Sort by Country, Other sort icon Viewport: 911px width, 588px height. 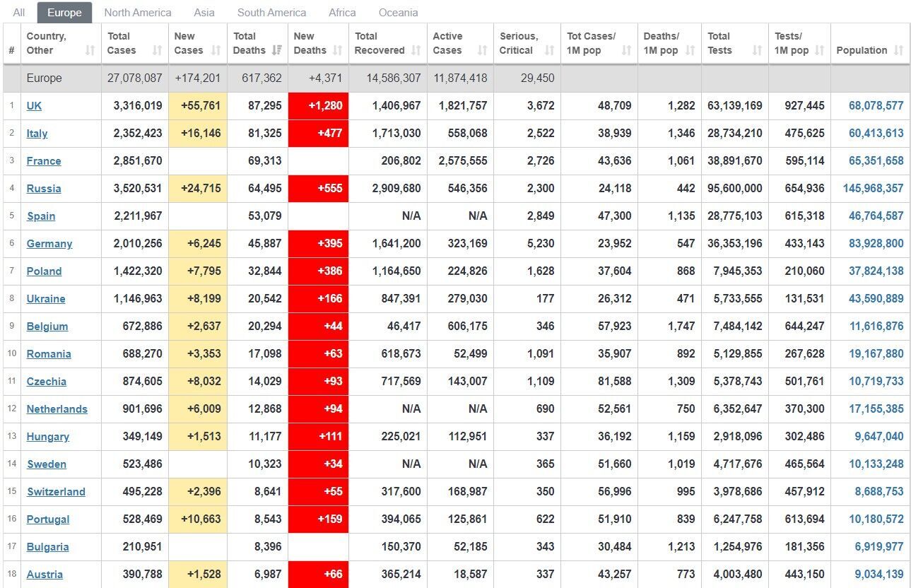90,50
